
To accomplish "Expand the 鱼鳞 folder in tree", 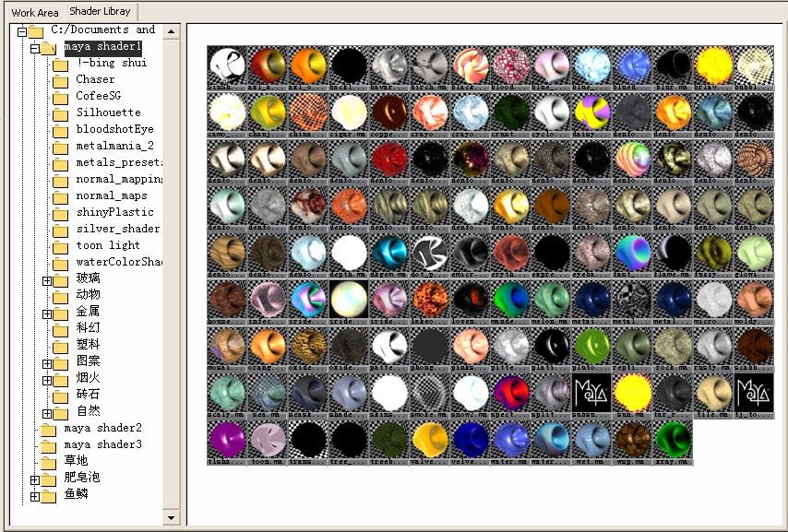I will (34, 496).
